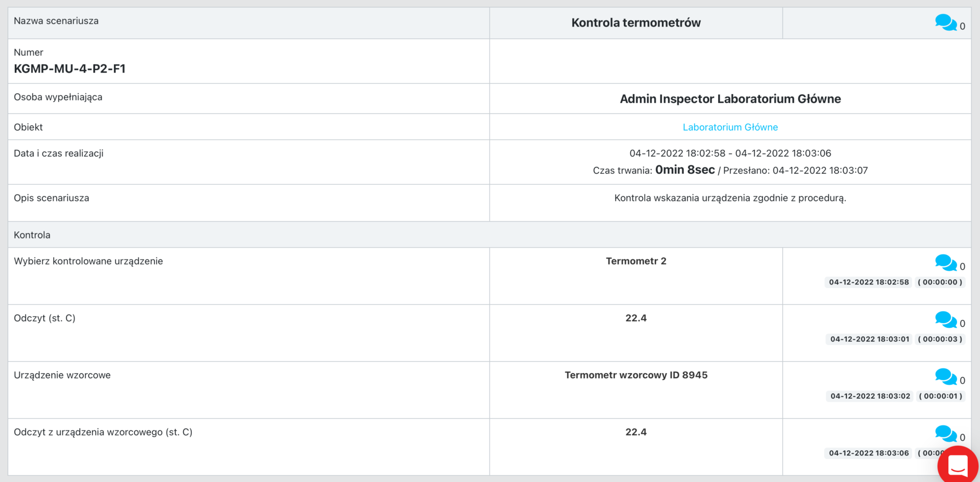Open the red chat support widget
980x482 pixels.
(958, 465)
